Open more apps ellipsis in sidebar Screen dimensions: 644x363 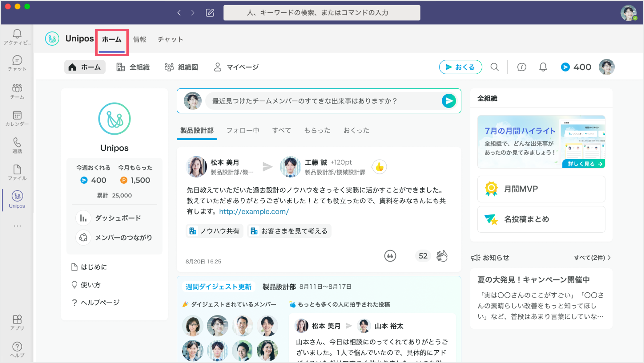click(17, 226)
